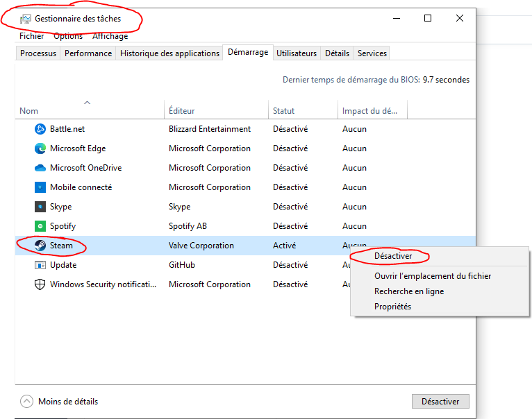532x419 pixels.
Task: Switch to the Services tab
Action: [x=372, y=53]
